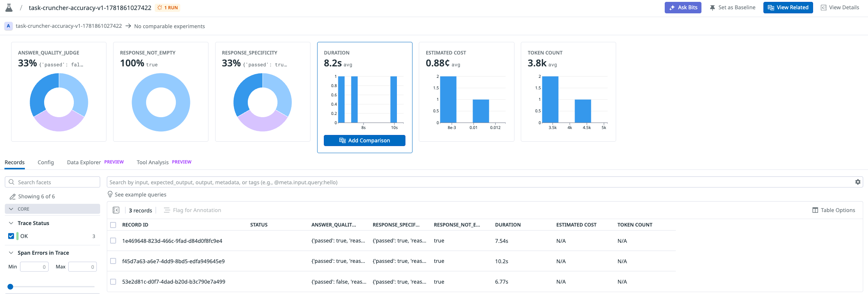Click the records search settings gear
Image resolution: width=868 pixels, height=294 pixels.
pos(858,182)
